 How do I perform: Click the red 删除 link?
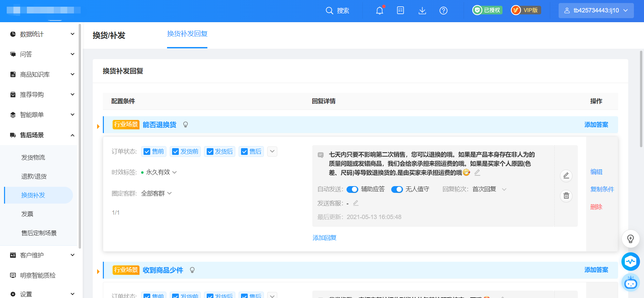click(596, 207)
